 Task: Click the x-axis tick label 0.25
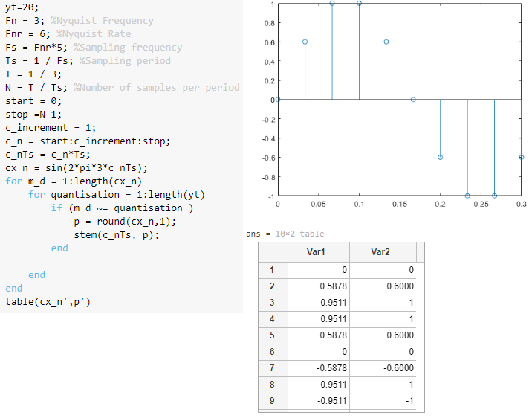(x=481, y=204)
